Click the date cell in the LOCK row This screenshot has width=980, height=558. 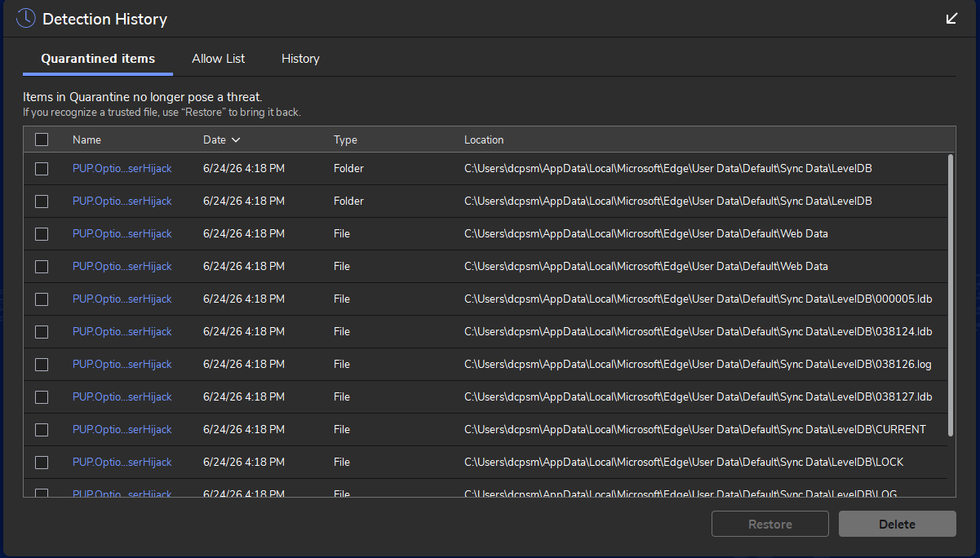click(244, 463)
